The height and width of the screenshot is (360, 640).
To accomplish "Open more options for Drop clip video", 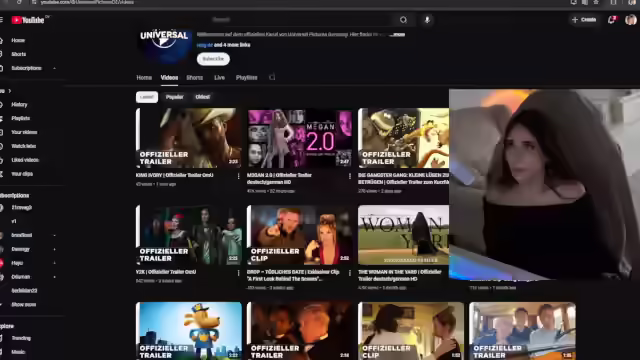I will [350, 273].
